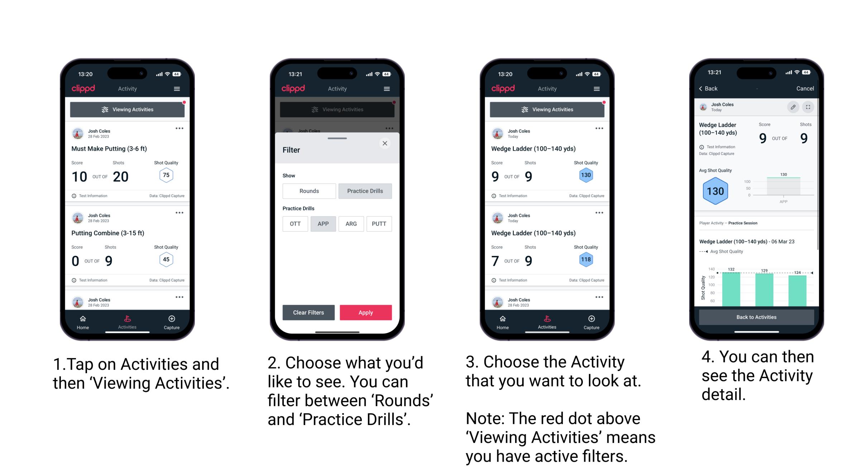Image resolution: width=868 pixels, height=467 pixels.
Task: Apply the selected filters
Action: 366,312
